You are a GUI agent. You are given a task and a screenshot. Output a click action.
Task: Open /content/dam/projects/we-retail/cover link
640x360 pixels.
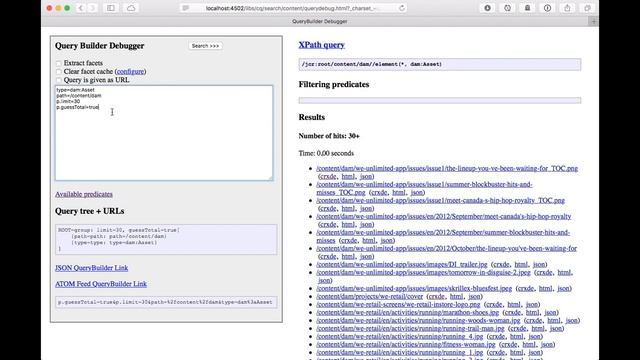point(369,296)
